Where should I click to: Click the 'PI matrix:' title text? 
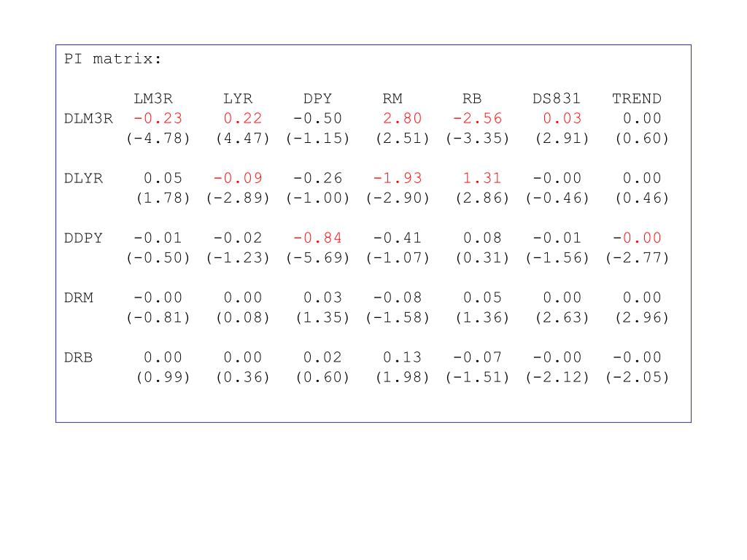pyautogui.click(x=113, y=59)
